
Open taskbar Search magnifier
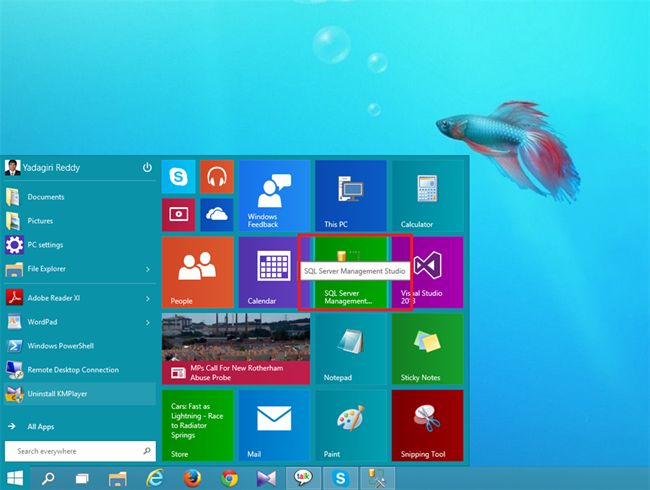pyautogui.click(x=48, y=479)
